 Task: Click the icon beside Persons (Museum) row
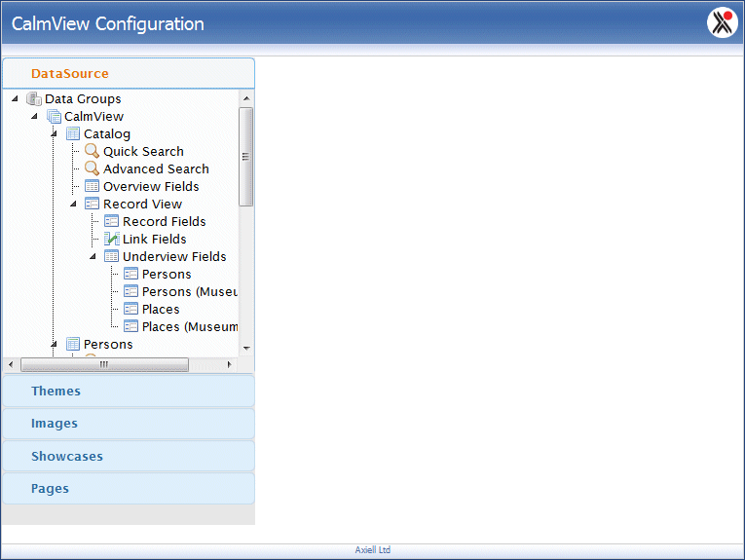pyautogui.click(x=130, y=291)
